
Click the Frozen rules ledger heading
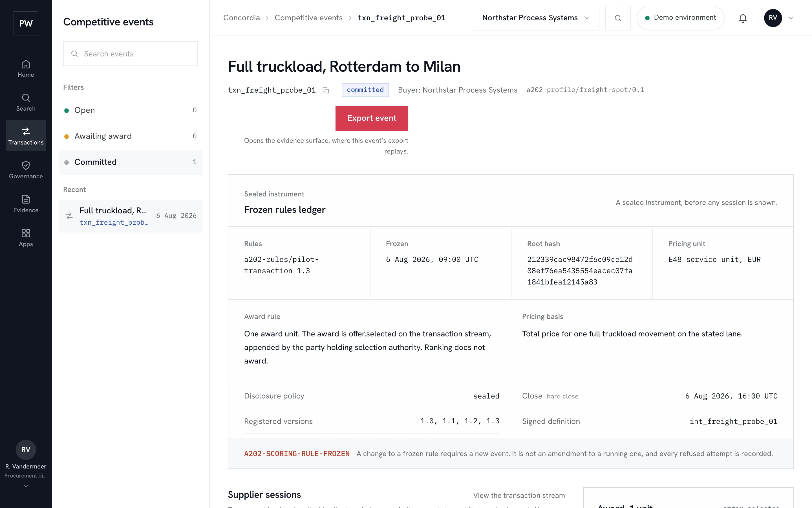[x=285, y=210]
